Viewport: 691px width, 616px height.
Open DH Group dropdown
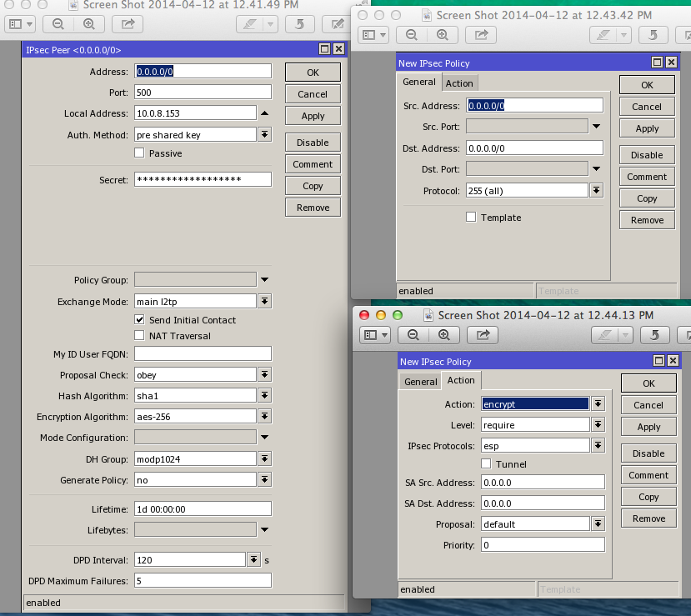click(x=264, y=458)
